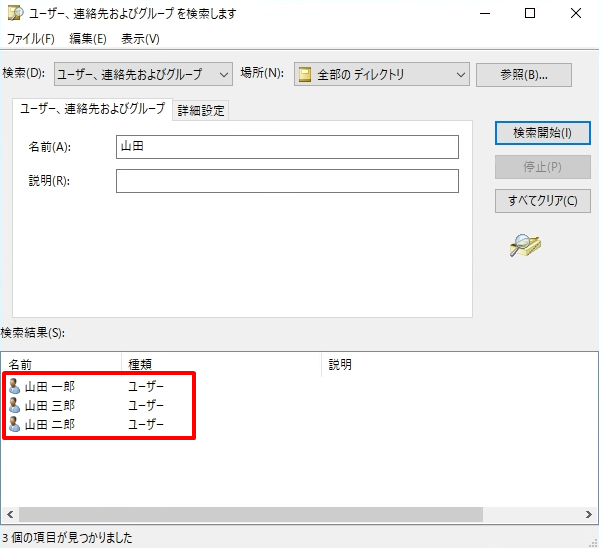
Task: Switch to the 詳細設定 tab
Action: pos(201,111)
